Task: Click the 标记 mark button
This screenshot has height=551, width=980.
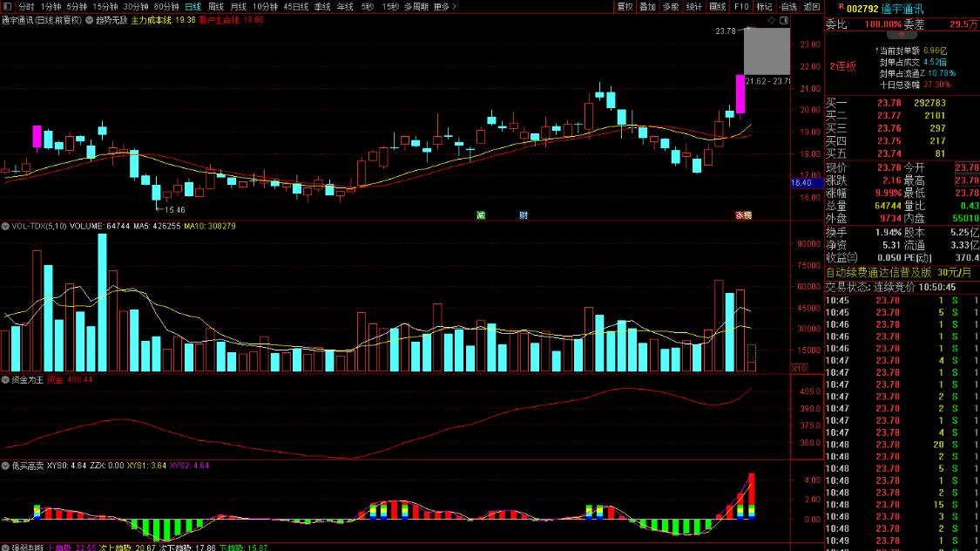Action: click(764, 7)
